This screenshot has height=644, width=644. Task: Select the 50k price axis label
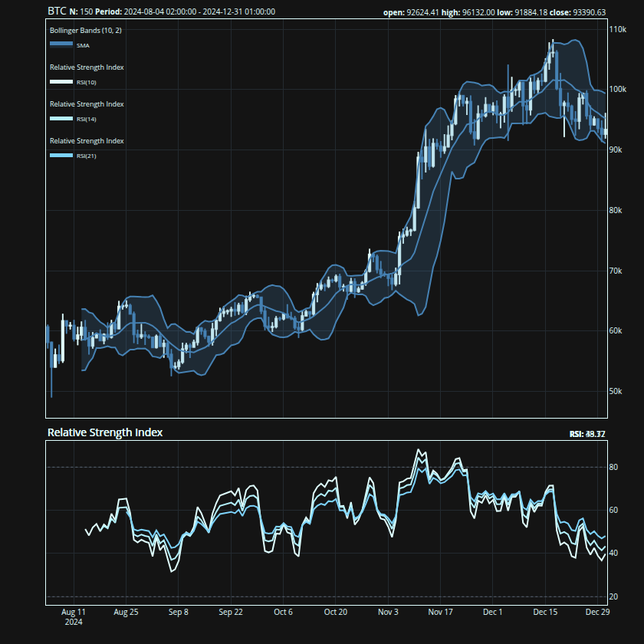[616, 391]
